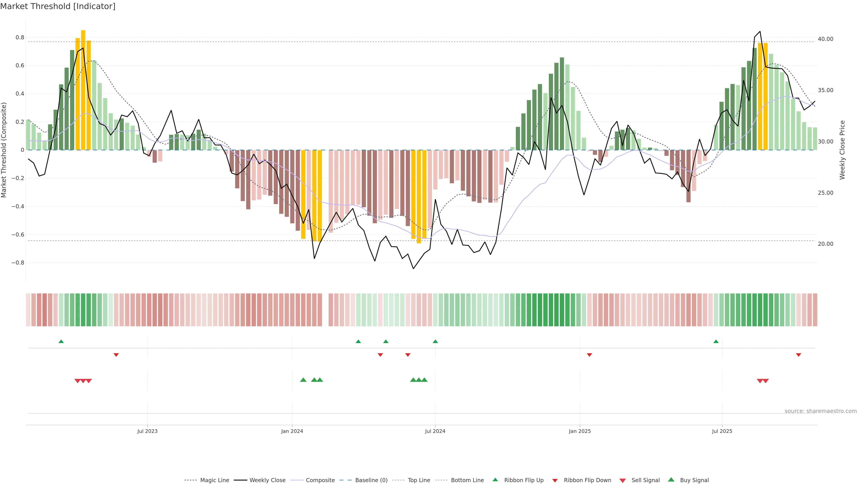Click the Jan 2025 x-axis label
Image resolution: width=868 pixels, height=488 pixels.
click(x=580, y=431)
